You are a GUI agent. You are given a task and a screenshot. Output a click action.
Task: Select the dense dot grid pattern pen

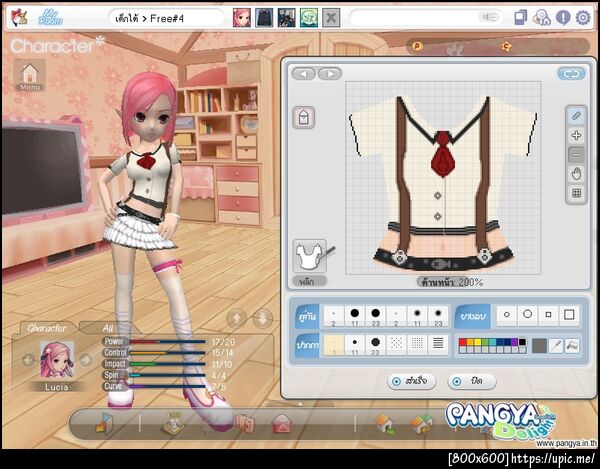point(417,345)
